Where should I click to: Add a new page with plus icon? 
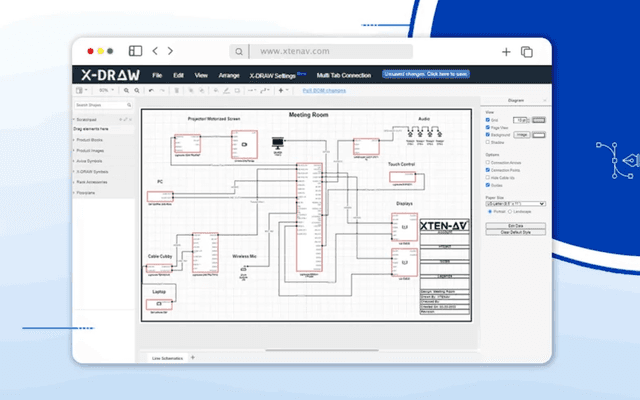[193, 357]
